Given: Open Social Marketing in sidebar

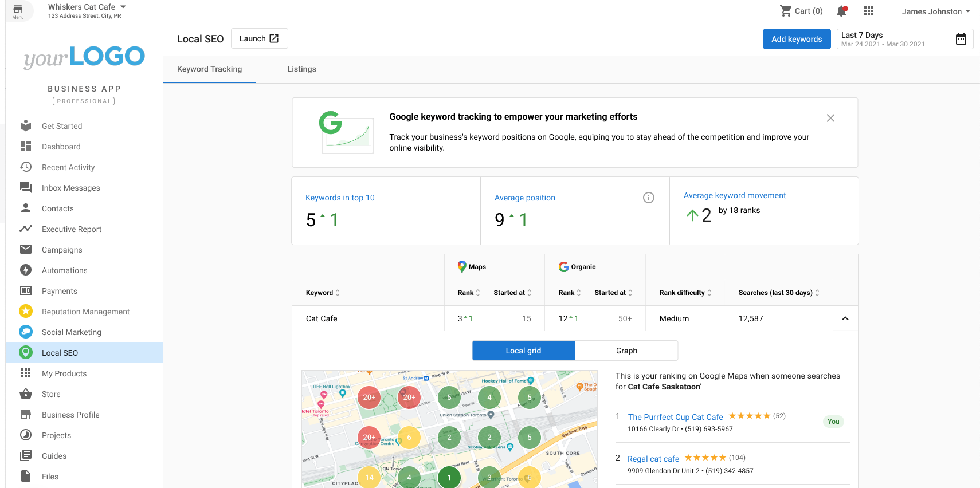Looking at the screenshot, I should click(84, 332).
